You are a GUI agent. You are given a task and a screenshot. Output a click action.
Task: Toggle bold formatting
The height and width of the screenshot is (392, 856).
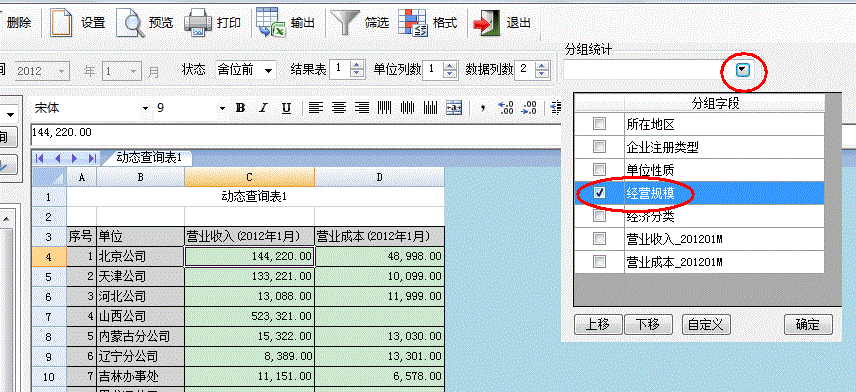pyautogui.click(x=240, y=108)
